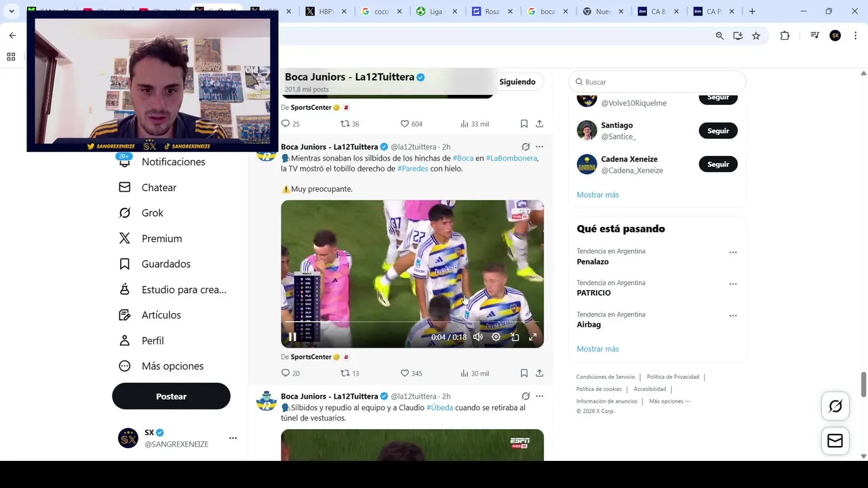Open Artículos in the sidebar
868x488 pixels.
pos(161,315)
